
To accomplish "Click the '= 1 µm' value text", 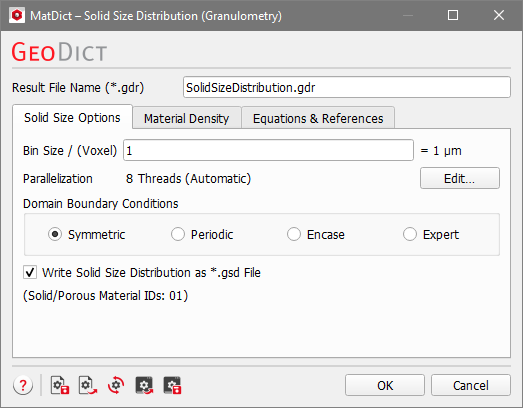I will pos(441,151).
